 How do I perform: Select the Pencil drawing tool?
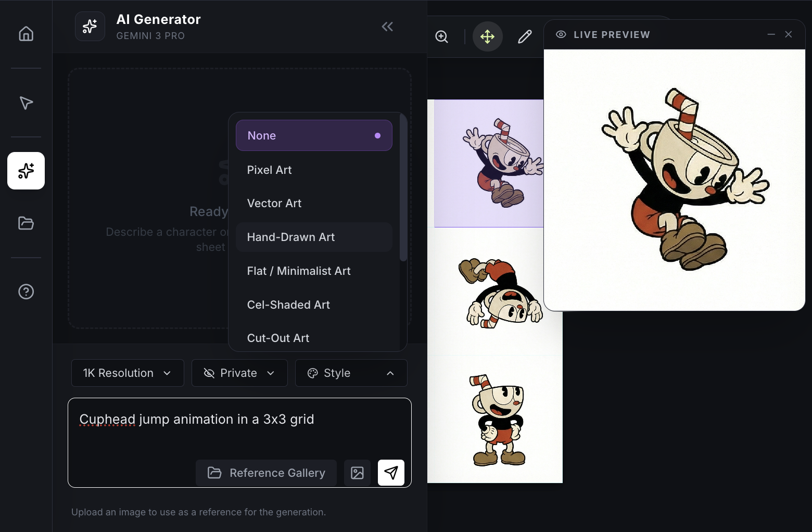tap(525, 36)
